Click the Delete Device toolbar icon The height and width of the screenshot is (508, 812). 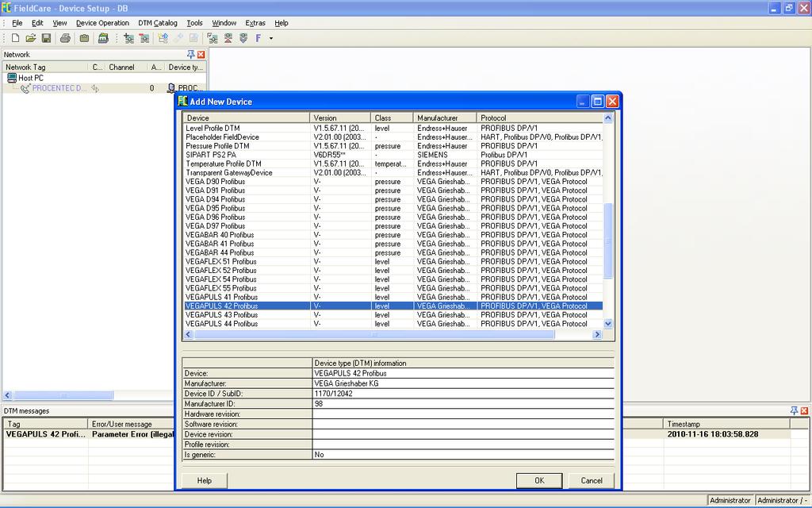[x=144, y=38]
